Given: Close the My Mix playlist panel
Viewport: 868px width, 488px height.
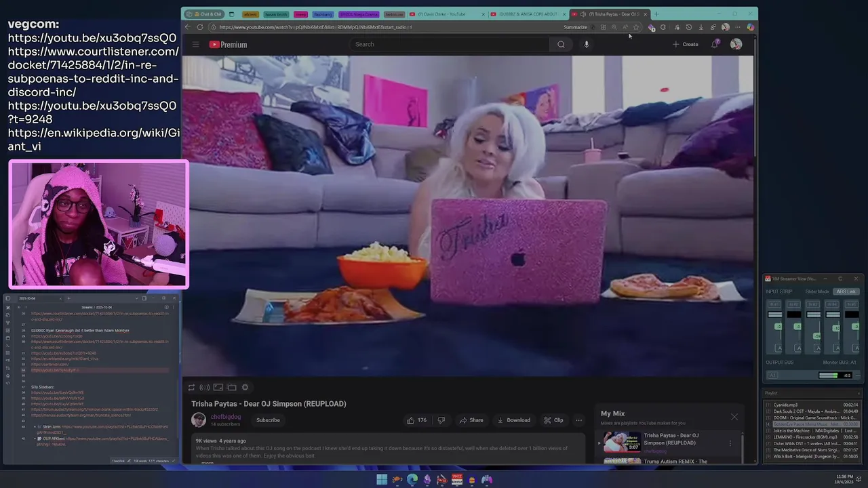Looking at the screenshot, I should coord(734,417).
